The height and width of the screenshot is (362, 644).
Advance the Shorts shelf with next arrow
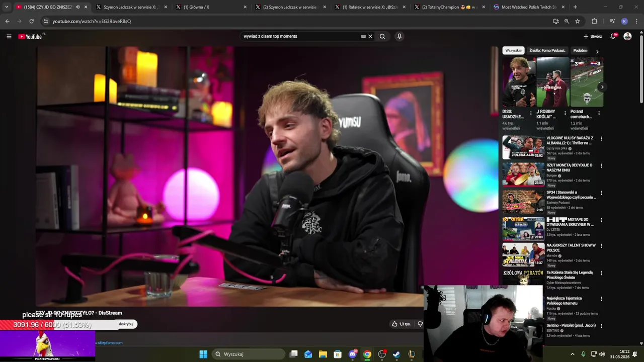602,87
